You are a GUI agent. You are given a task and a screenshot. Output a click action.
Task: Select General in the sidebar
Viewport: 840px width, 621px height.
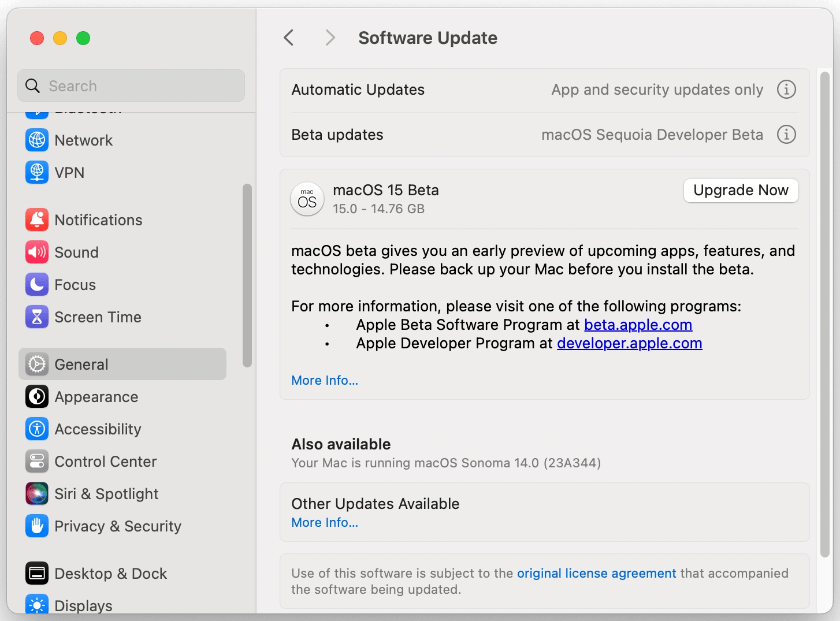pos(122,364)
